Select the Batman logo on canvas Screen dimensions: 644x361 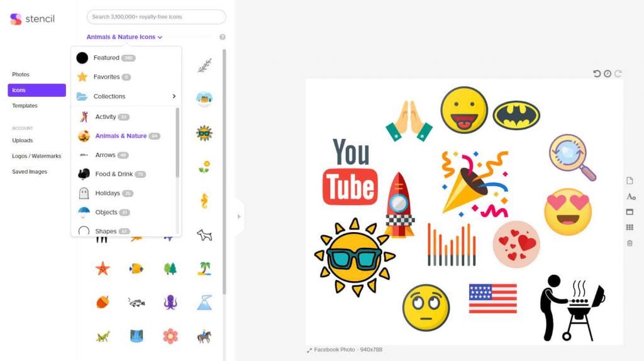coord(516,115)
